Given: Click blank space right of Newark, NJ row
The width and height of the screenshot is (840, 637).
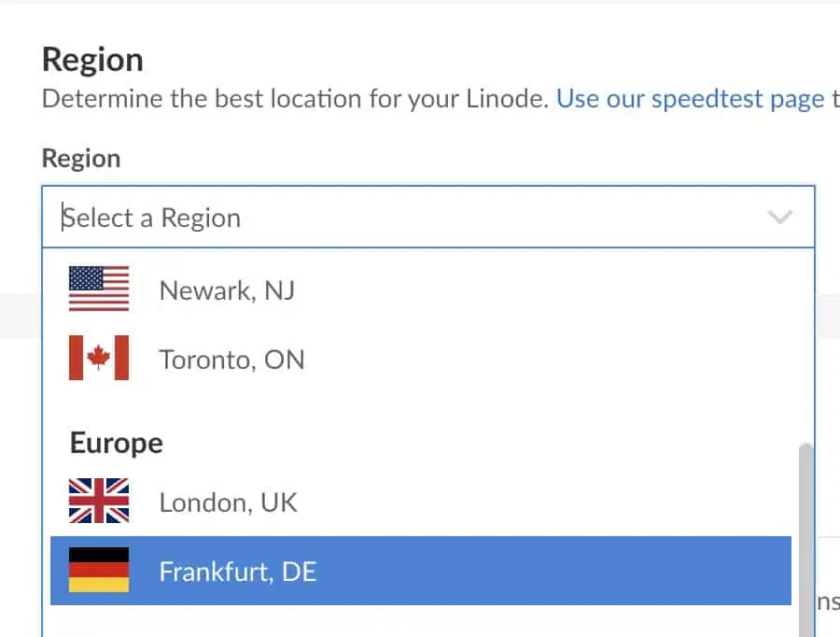Looking at the screenshot, I should pyautogui.click(x=560, y=290).
